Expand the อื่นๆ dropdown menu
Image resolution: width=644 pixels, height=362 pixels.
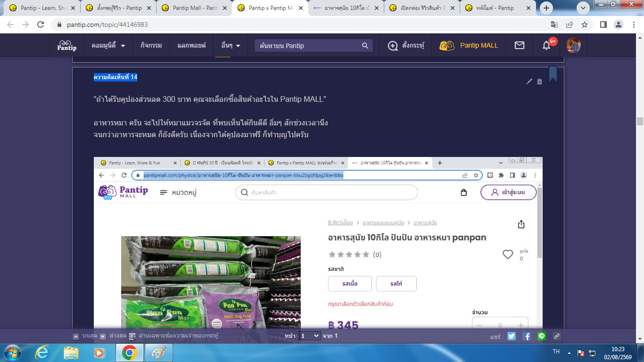click(231, 45)
